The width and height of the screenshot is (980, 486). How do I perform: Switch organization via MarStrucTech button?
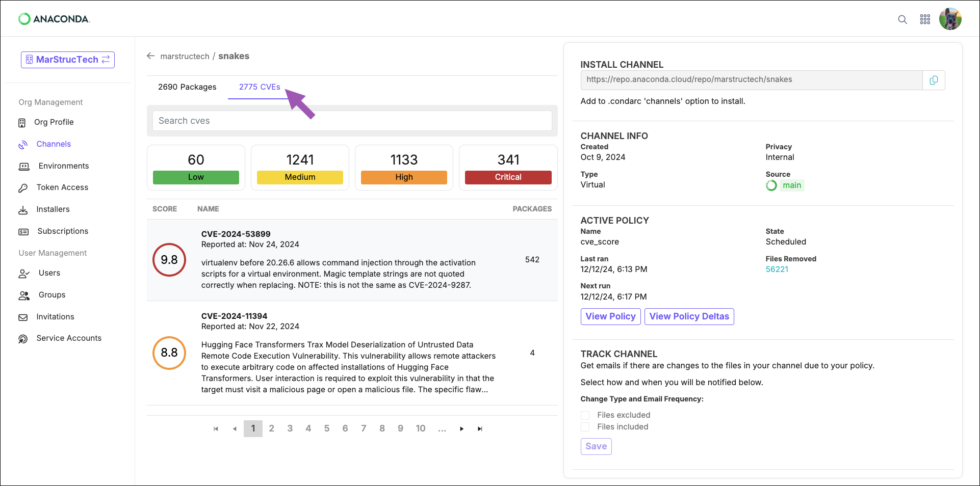point(68,60)
